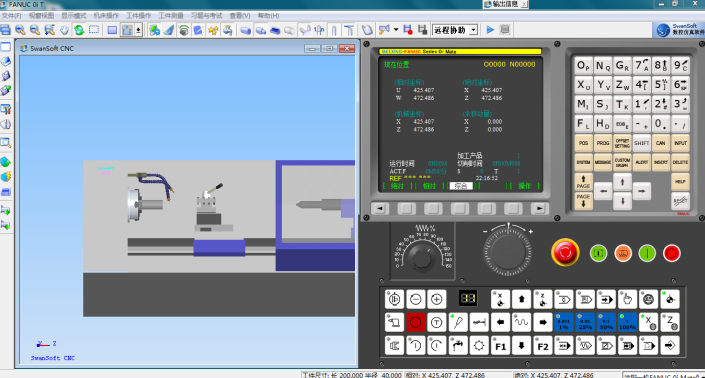The width and height of the screenshot is (705, 378).
Task: Click the coolant faucet icon button
Action: click(x=458, y=346)
